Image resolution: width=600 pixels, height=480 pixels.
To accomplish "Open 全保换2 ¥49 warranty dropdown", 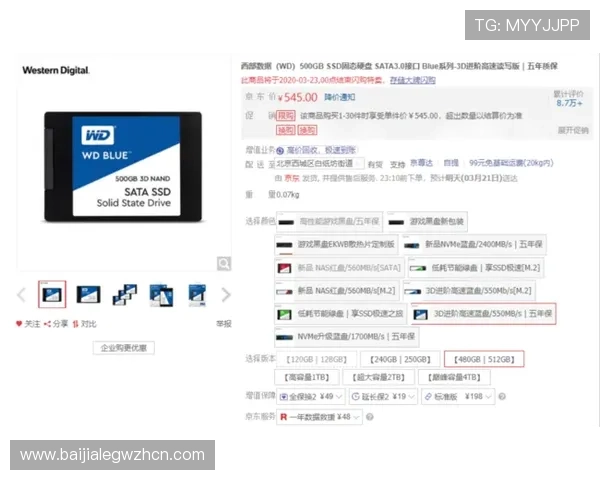I will [x=311, y=397].
